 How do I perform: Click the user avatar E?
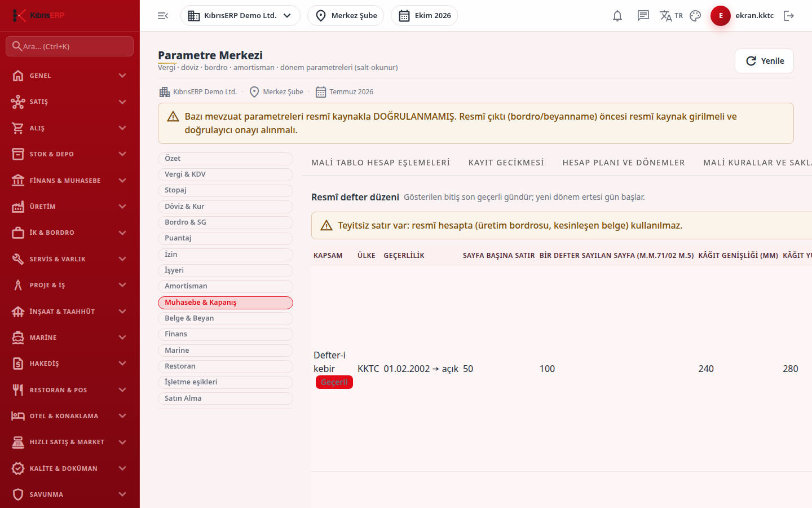click(x=721, y=16)
